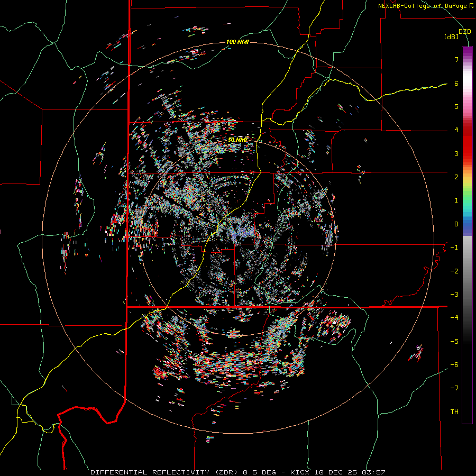The width and height of the screenshot is (476, 476).
Task: Select the -3 dB scale label
Action: tap(454, 295)
